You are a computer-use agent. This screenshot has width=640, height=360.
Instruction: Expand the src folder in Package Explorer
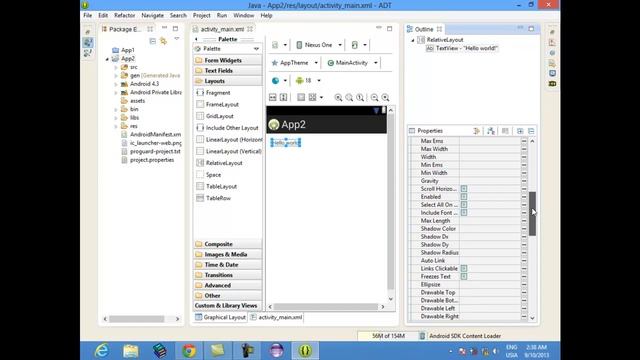[116, 67]
